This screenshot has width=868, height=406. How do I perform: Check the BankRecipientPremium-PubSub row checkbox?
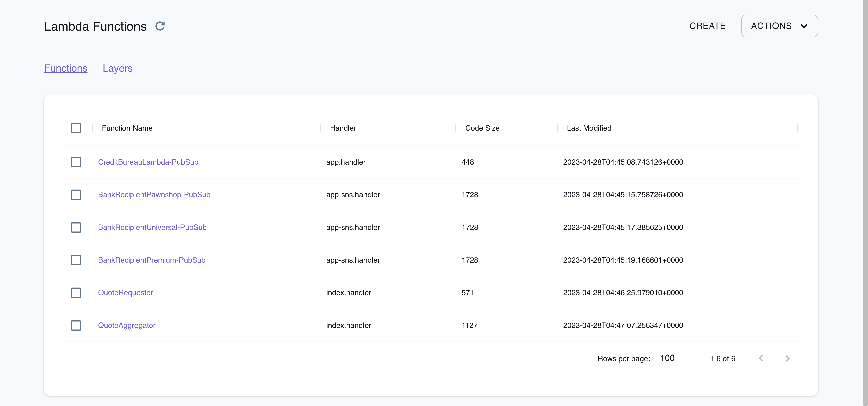[76, 260]
